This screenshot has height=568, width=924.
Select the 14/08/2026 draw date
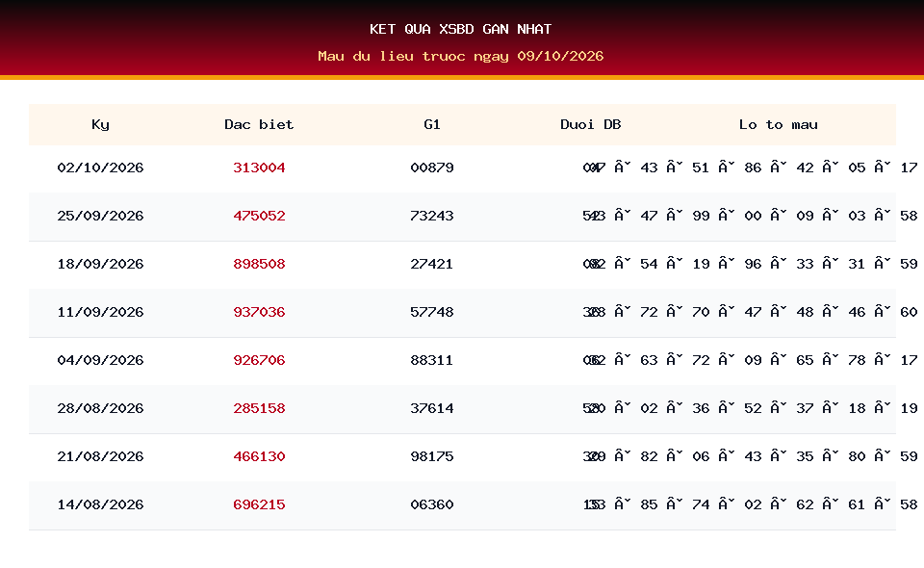[100, 504]
